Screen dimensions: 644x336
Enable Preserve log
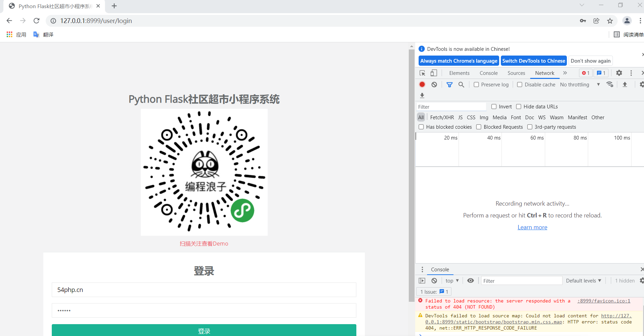tap(476, 84)
